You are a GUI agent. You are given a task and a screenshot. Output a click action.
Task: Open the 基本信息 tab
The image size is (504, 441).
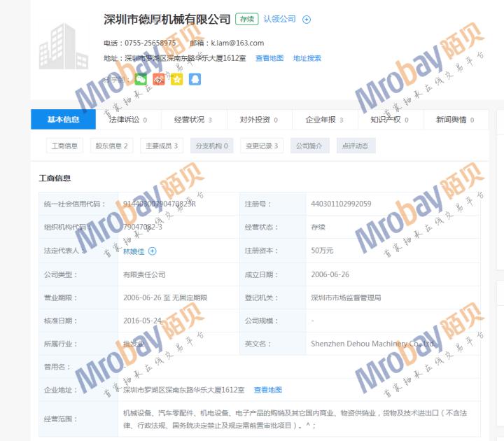[x=63, y=120]
